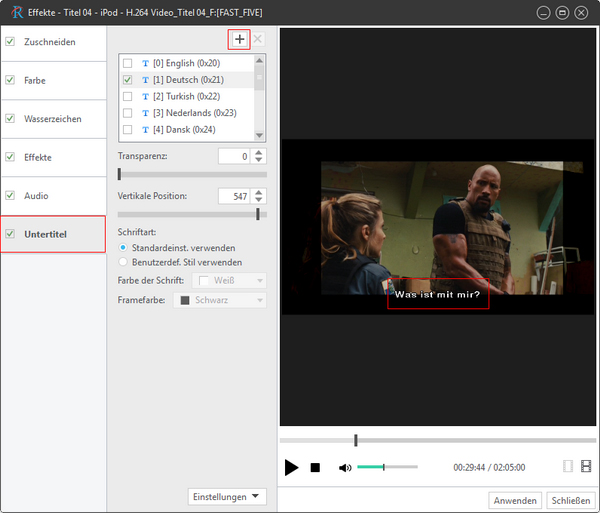Screen dimensions: 600x513
Task: Click the text icon of English subtitle
Action: (145, 63)
